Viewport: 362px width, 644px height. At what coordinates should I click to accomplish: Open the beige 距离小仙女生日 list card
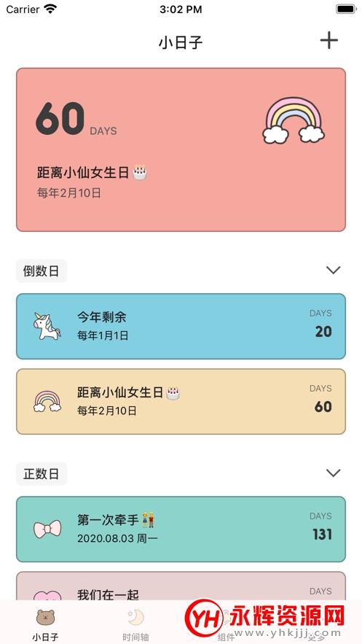[181, 402]
